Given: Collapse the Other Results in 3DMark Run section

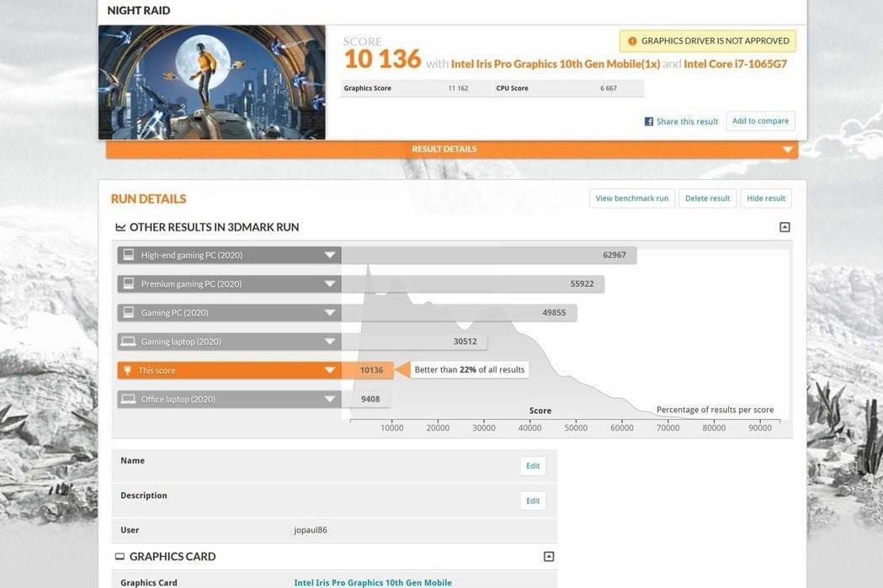Looking at the screenshot, I should 785,227.
